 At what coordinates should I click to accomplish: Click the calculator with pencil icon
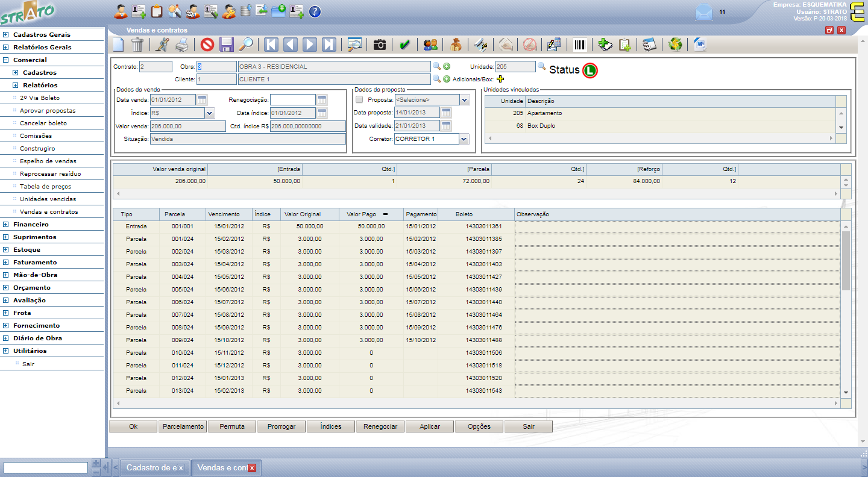[555, 45]
